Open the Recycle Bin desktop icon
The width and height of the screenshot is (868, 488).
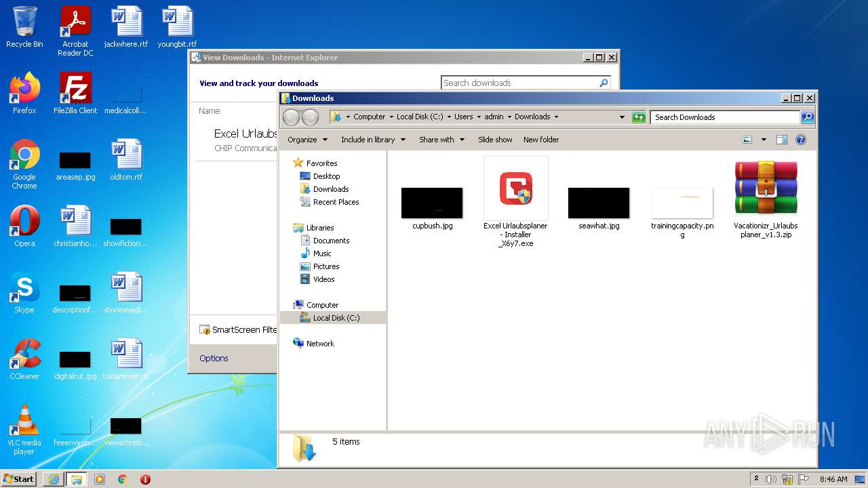click(24, 27)
